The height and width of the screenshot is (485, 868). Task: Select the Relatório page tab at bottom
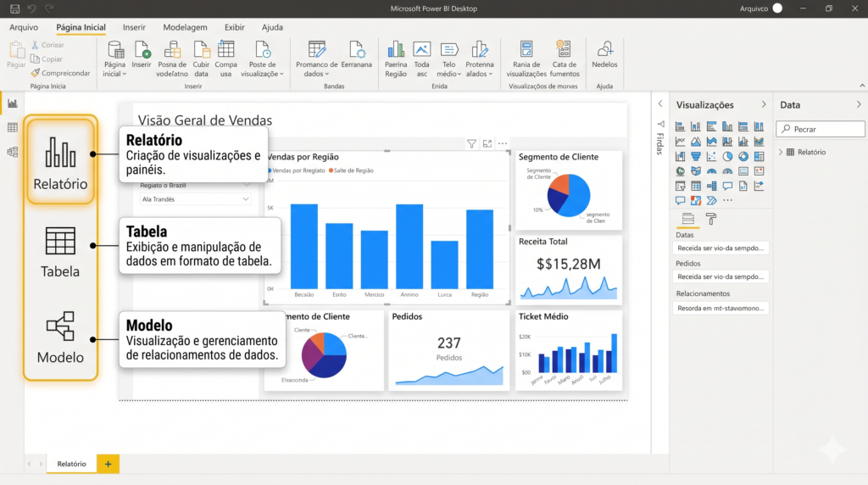click(x=71, y=464)
